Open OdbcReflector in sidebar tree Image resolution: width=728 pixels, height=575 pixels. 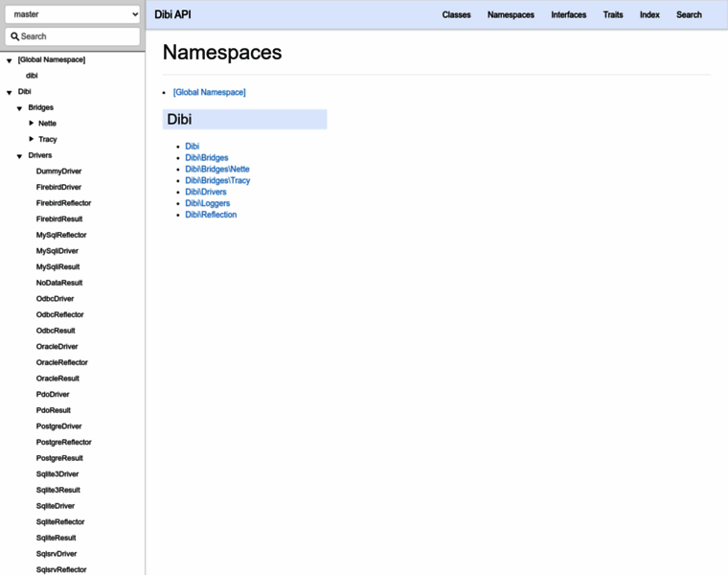point(60,314)
